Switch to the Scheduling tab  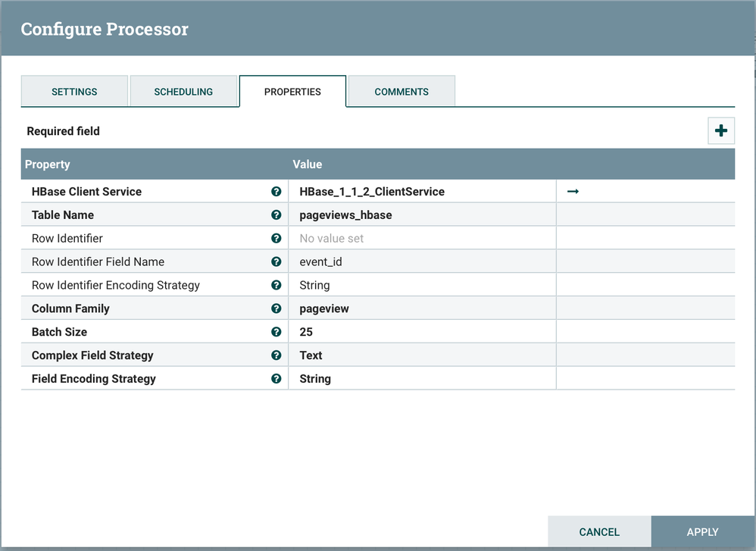[x=183, y=92]
